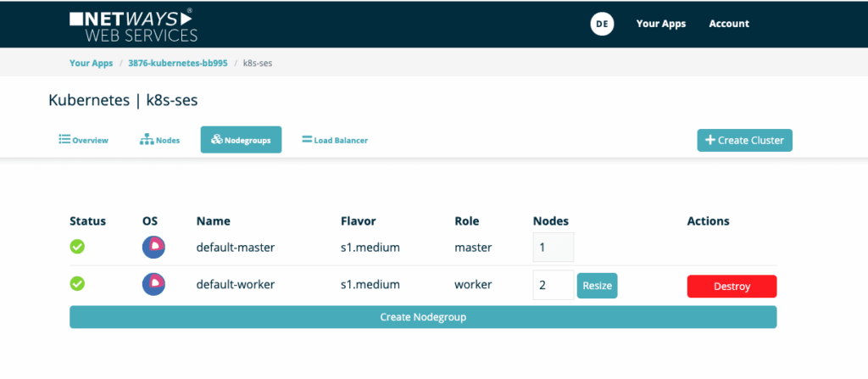Click the NETWAYS Web Services logo

click(x=133, y=25)
